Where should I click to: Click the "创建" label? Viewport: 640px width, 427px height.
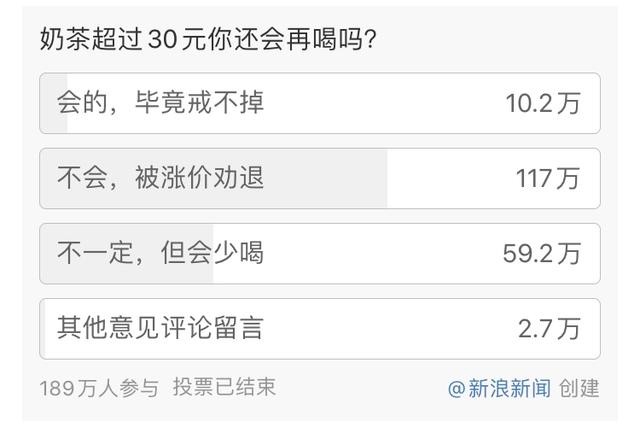(581, 388)
